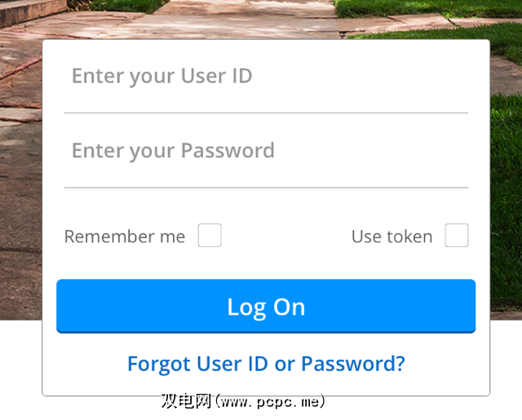The image size is (522, 420).
Task: Click the blue Log On button
Action: coord(266,306)
